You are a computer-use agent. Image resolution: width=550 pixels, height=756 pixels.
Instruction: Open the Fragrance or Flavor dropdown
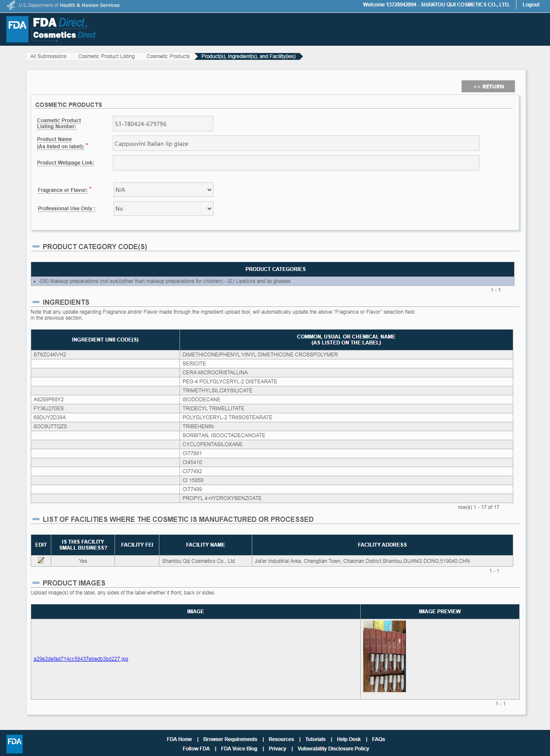coord(163,190)
